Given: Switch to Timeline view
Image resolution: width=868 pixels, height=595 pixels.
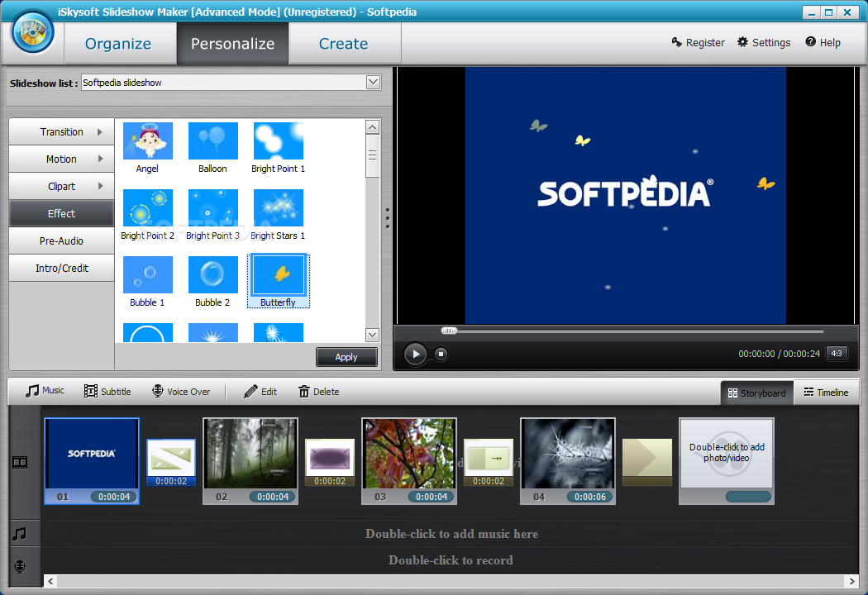Looking at the screenshot, I should (x=826, y=393).
